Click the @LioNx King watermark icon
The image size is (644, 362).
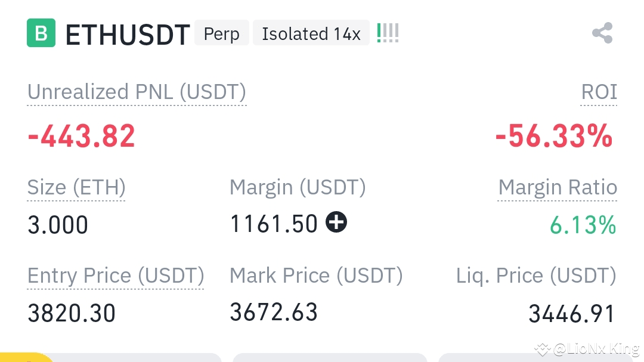[542, 349]
